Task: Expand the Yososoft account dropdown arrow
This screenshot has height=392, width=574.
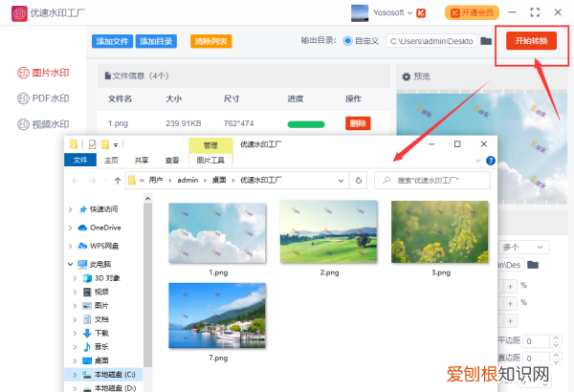Action: point(410,13)
